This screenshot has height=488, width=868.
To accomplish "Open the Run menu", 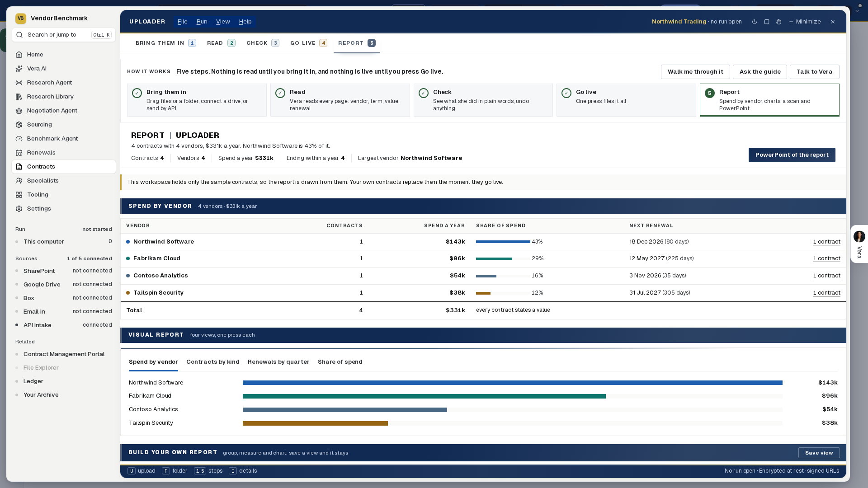I will [202, 22].
